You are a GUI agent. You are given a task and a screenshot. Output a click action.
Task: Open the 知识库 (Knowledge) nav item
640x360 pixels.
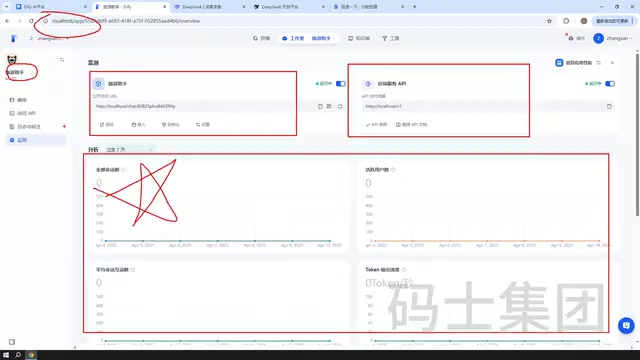coord(359,38)
